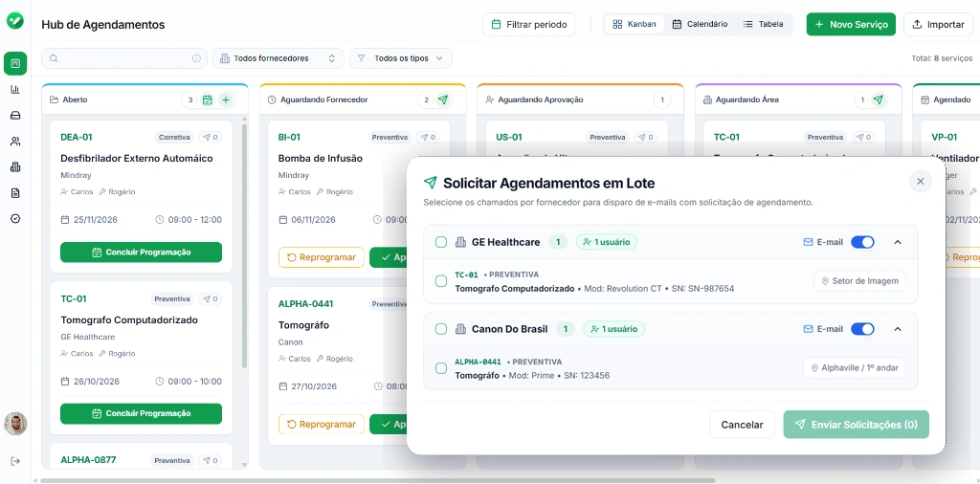This screenshot has height=484, width=980.
Task: Click the Corretiva tag on DEA-01 card
Action: [174, 138]
